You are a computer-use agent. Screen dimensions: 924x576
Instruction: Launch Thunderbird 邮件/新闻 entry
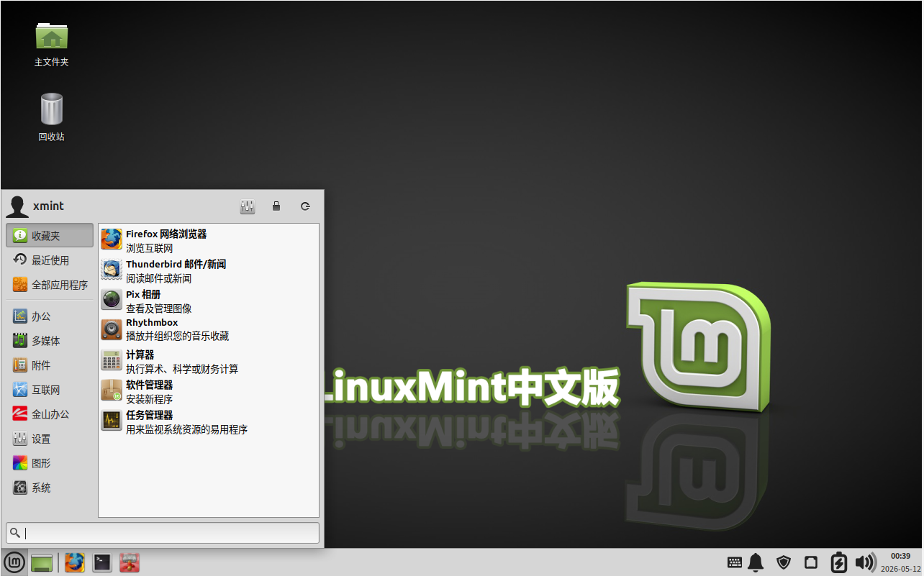[209, 271]
